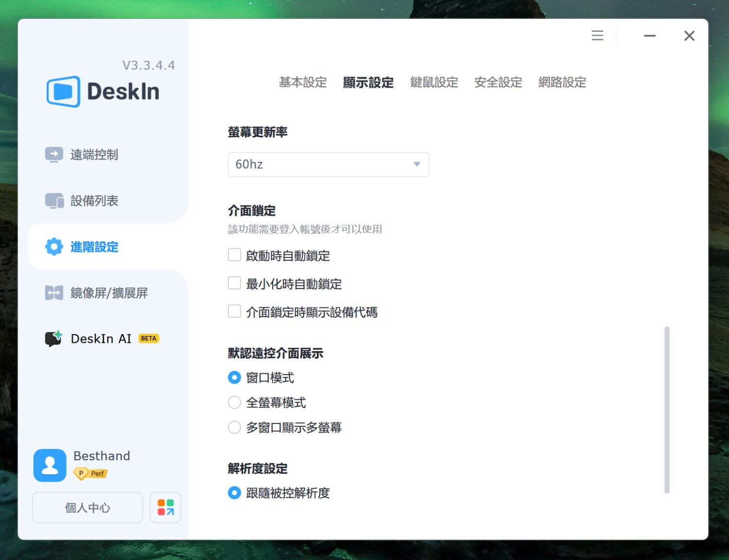729x560 pixels.
Task: Click the V3.3.4.4 version text
Action: (x=149, y=65)
